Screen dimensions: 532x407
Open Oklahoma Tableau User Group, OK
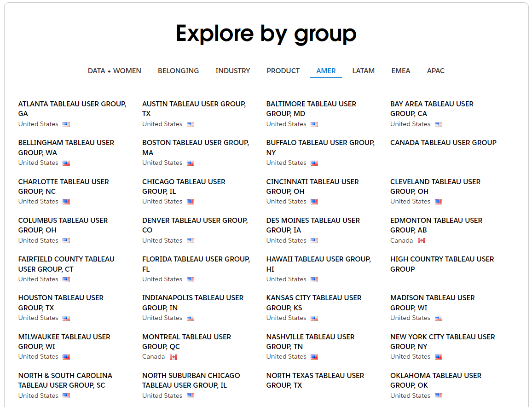click(436, 380)
